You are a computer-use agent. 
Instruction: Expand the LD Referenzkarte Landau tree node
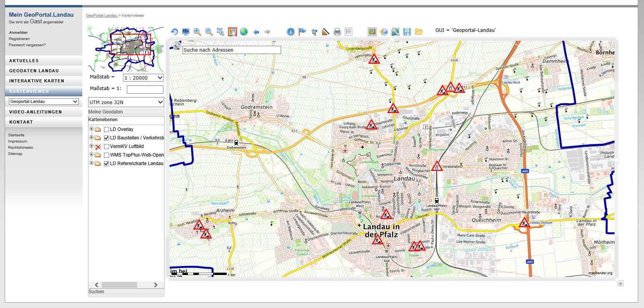[91, 163]
